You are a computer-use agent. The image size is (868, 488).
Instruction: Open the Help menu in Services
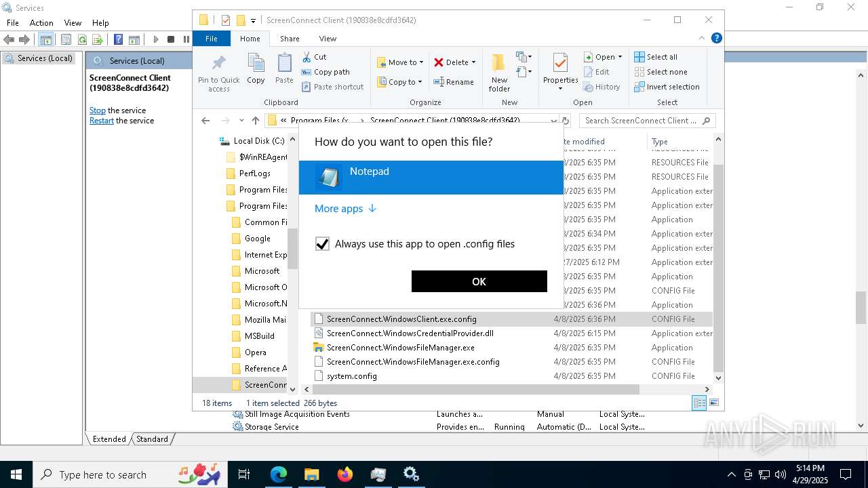[x=100, y=22]
